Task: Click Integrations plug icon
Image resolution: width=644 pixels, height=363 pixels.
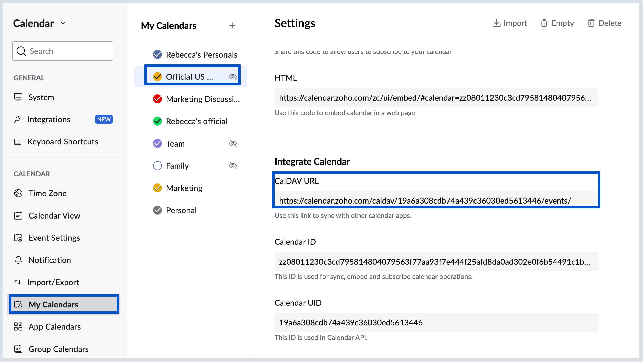Action: point(18,119)
